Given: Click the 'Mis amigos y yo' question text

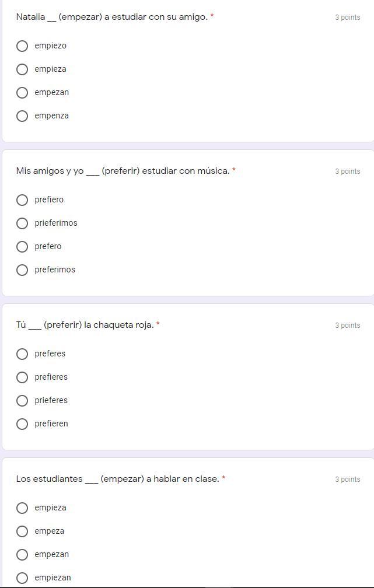Looking at the screenshot, I should tap(123, 171).
